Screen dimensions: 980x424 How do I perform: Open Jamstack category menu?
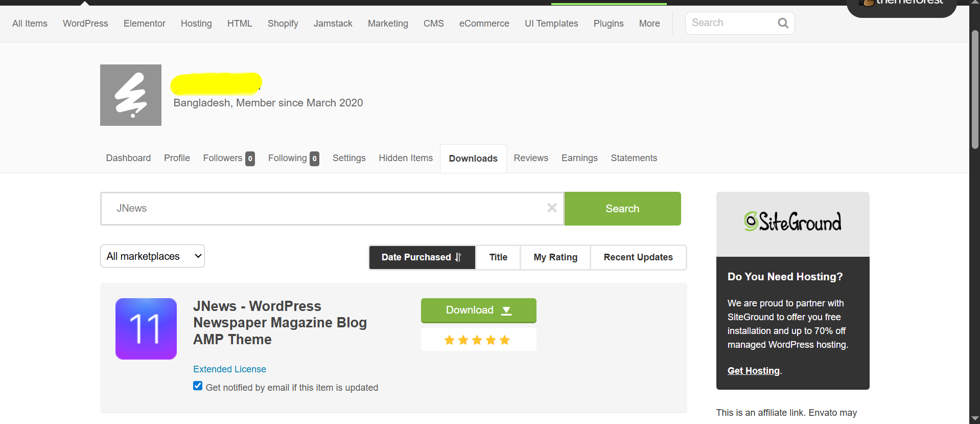point(333,24)
